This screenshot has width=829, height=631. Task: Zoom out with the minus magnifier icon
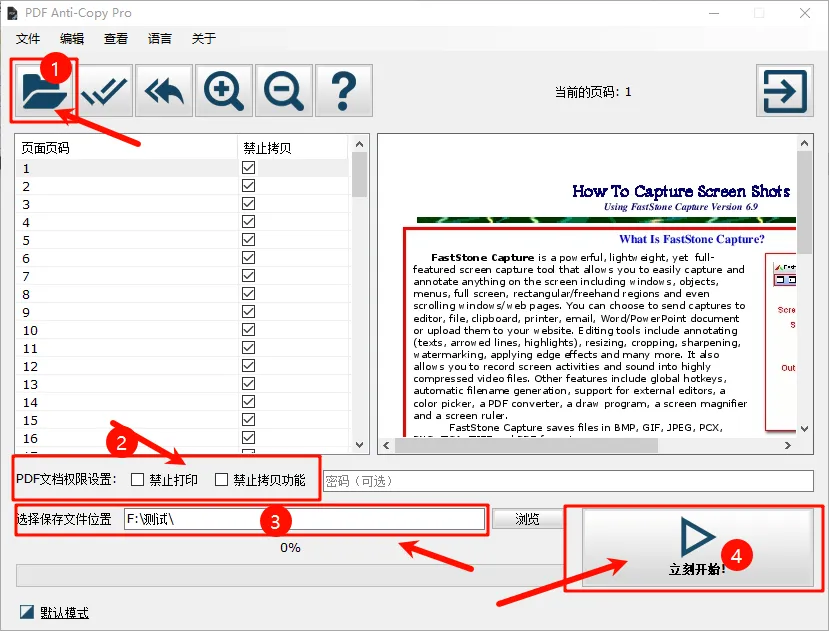tap(284, 90)
